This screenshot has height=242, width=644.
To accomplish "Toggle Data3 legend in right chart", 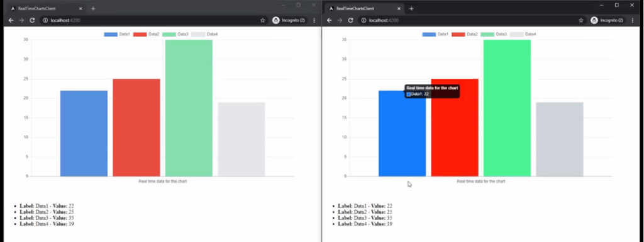I will [494, 34].
